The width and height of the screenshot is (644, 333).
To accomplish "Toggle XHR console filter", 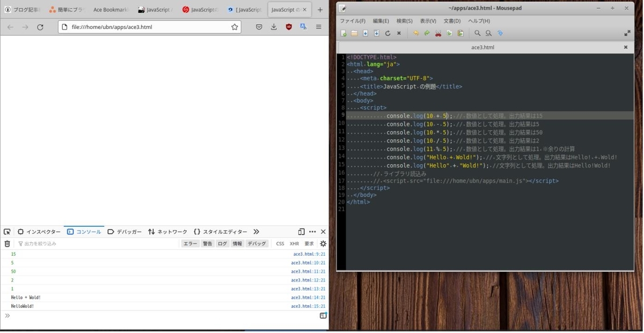I will [294, 243].
